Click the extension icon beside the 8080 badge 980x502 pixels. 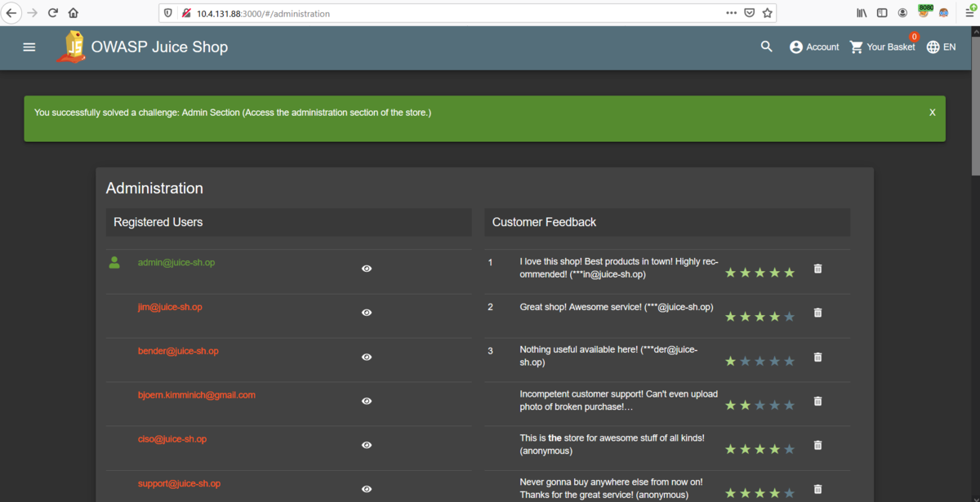(944, 13)
